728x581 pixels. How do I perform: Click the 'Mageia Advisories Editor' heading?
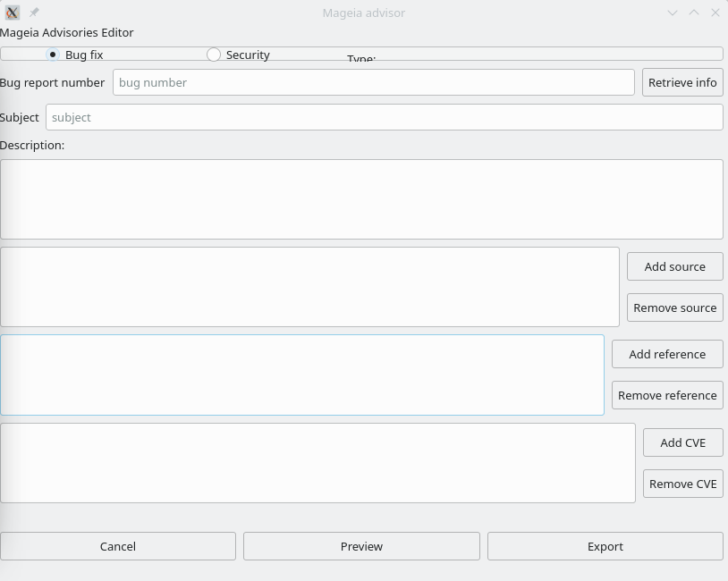click(66, 32)
